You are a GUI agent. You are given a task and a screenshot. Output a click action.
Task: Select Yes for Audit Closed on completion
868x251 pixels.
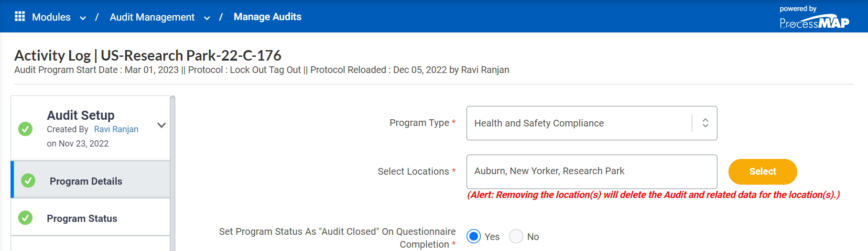point(474,236)
